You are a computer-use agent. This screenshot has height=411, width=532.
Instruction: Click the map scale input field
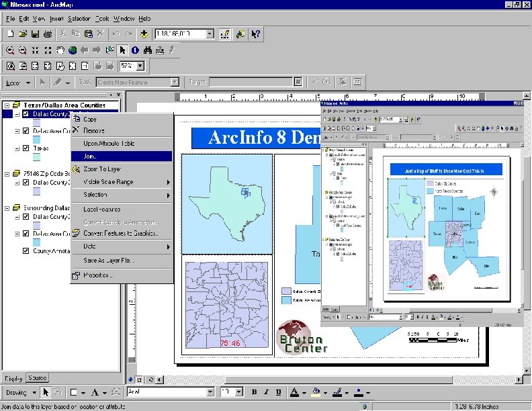[180, 34]
